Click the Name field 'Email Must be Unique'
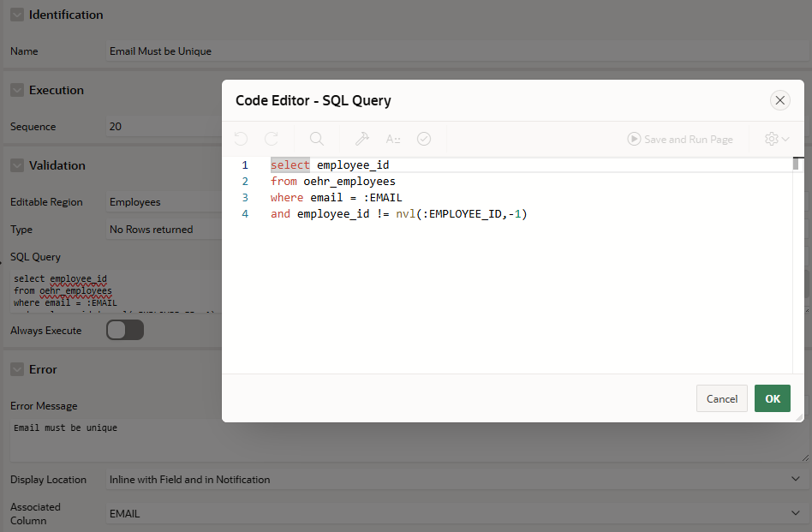 tap(457, 51)
